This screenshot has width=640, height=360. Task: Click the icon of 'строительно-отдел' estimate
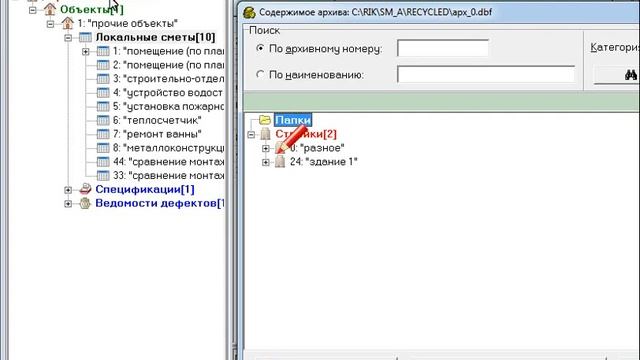click(103, 79)
